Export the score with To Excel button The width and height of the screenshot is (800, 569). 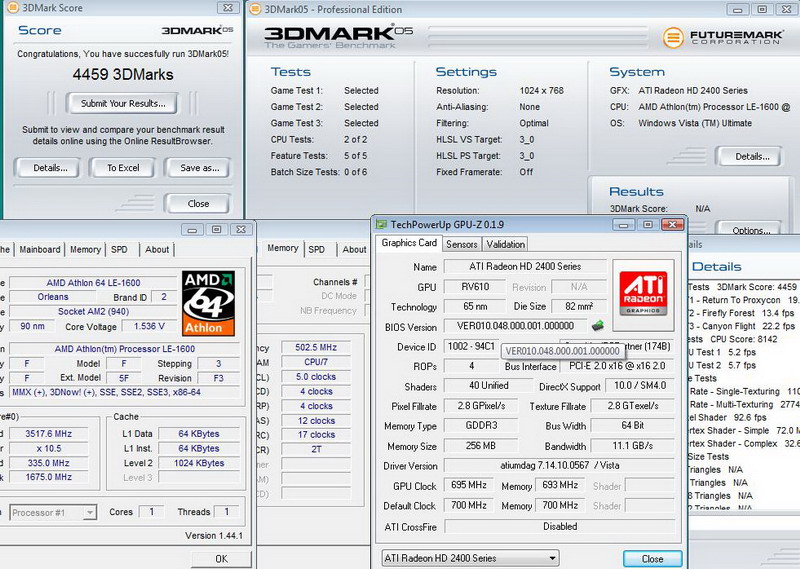(123, 168)
